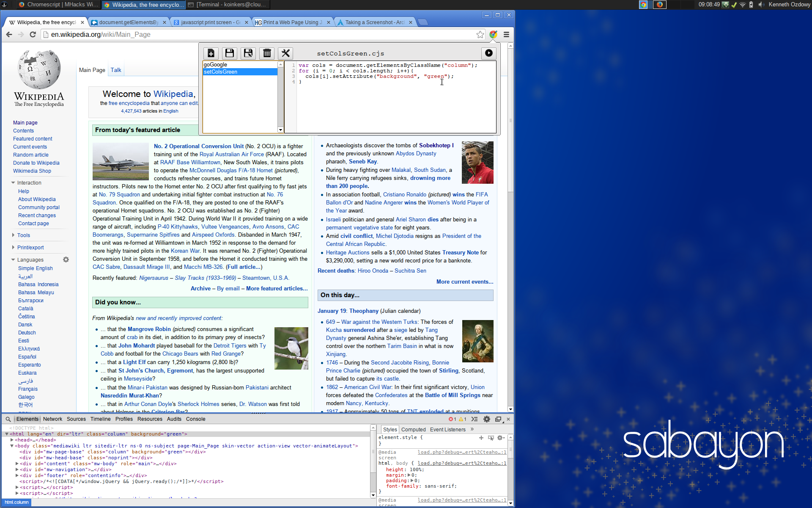
Task: Open DevTools settings via the gear icon
Action: pyautogui.click(x=487, y=419)
